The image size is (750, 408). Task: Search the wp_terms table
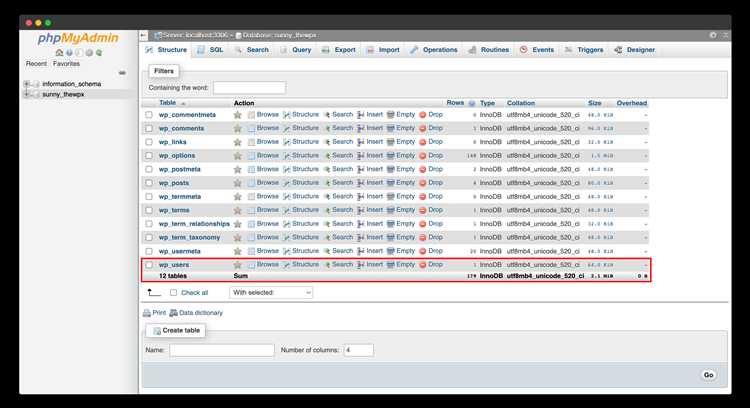338,210
